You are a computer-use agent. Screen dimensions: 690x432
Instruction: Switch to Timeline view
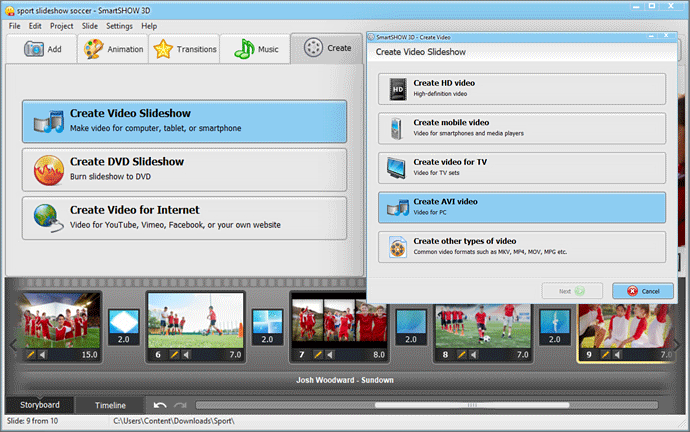pos(110,405)
